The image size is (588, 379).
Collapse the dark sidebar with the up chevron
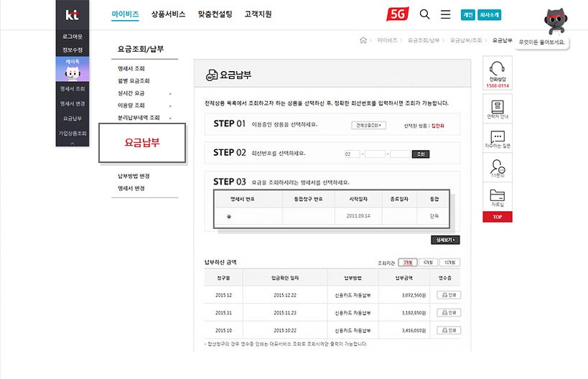coord(73,144)
